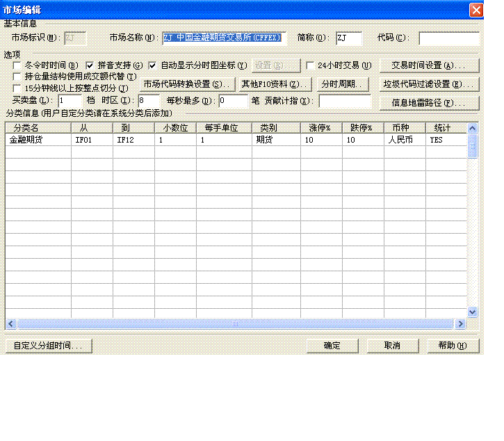Close the 市场编辑 dialog window
The image size is (504, 441).
475,10
